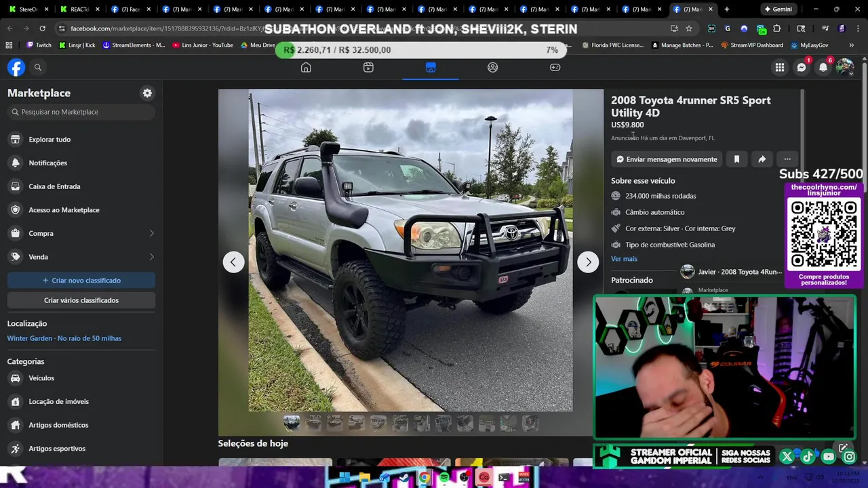
Task: Open Marketplace settings gear
Action: (x=147, y=93)
